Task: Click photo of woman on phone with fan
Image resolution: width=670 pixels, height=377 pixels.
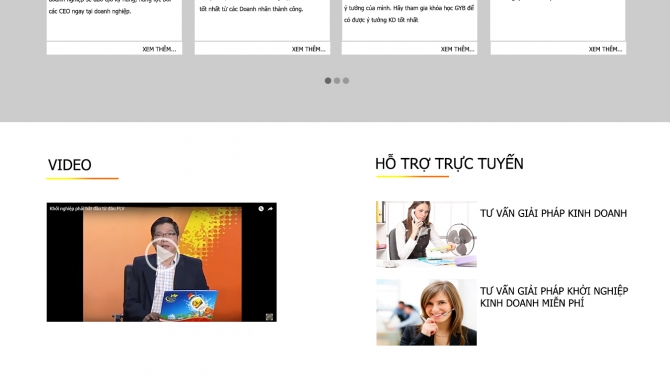Action: point(426,234)
